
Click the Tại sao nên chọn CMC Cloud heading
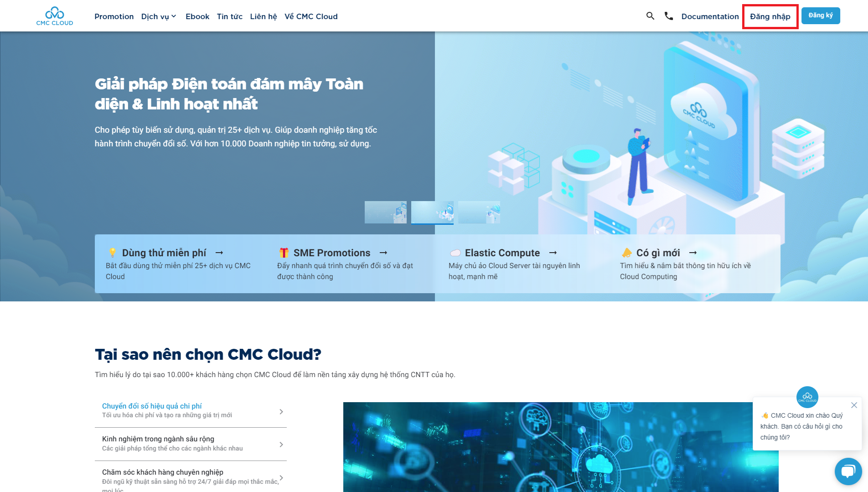click(x=208, y=354)
